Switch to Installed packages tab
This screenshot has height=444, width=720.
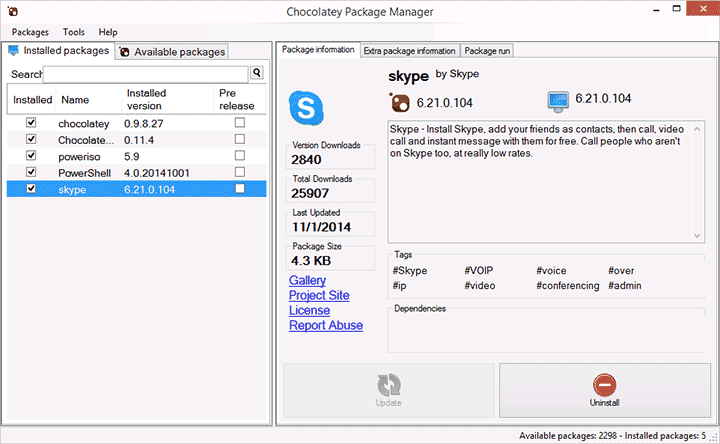coord(59,51)
